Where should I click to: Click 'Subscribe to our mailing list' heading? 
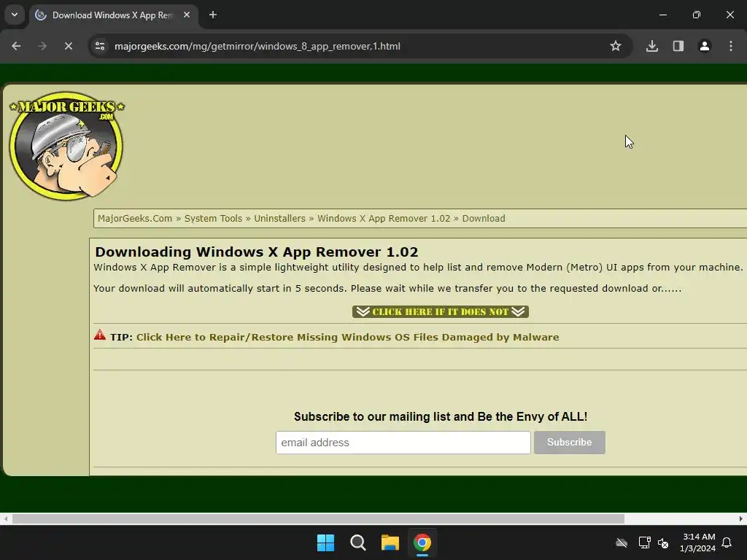coord(440,416)
